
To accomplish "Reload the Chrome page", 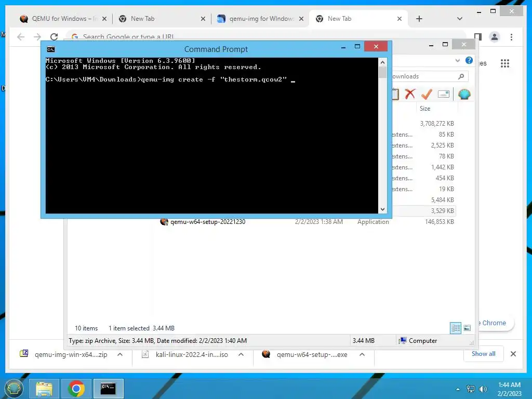I will (54, 37).
